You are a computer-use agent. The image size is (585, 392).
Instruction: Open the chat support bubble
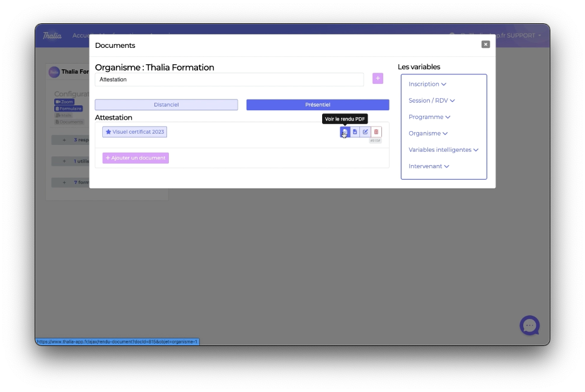(530, 325)
